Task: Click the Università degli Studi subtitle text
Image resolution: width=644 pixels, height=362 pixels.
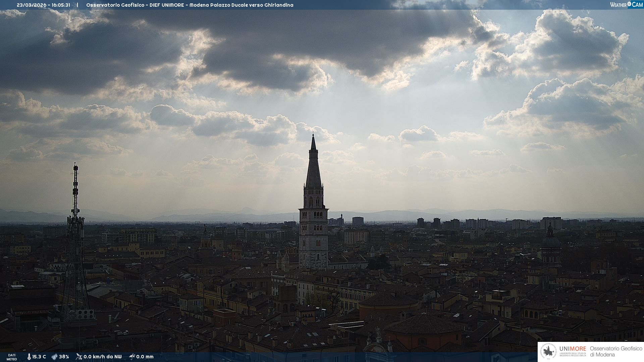Action: coord(573,354)
